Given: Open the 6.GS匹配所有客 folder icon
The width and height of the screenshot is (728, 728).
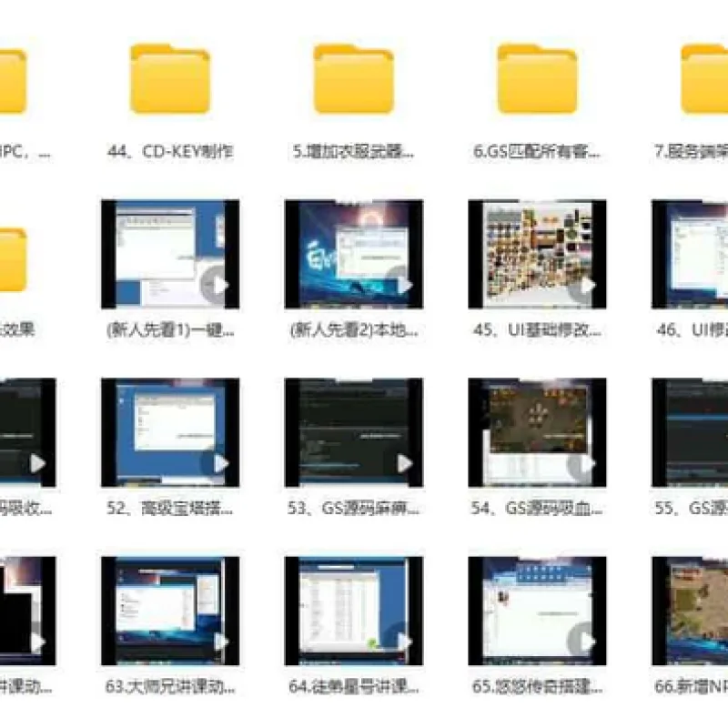Looking at the screenshot, I should point(537,79).
